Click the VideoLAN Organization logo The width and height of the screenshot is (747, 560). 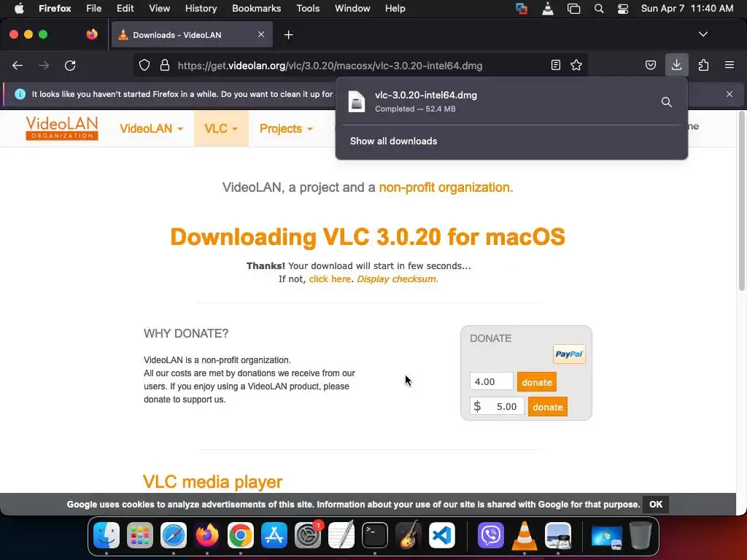62,128
